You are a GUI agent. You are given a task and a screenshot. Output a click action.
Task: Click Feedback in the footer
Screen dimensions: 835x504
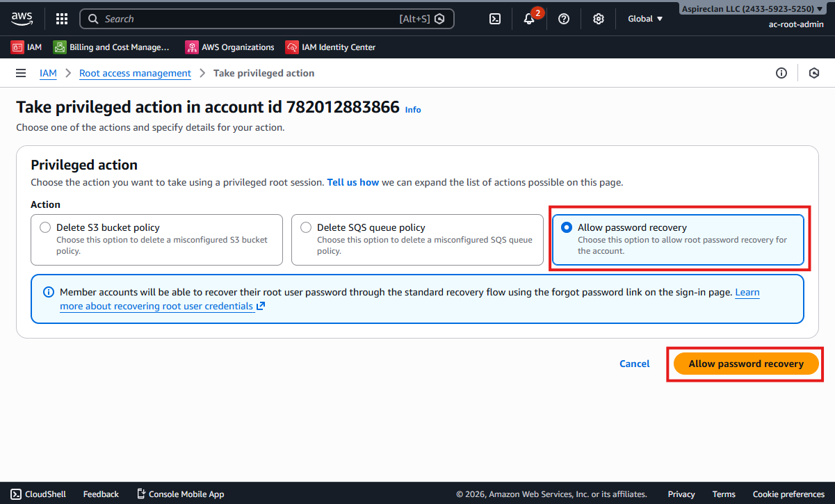(101, 494)
